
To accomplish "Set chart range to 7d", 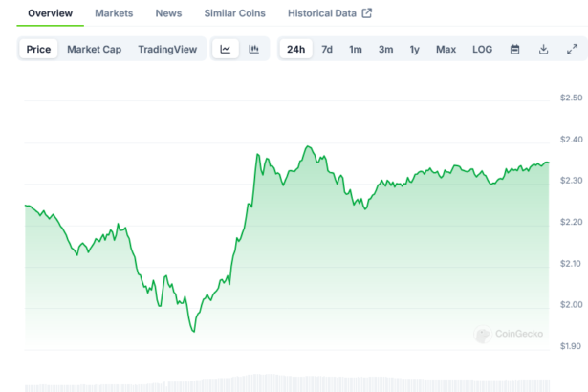I will coord(327,49).
